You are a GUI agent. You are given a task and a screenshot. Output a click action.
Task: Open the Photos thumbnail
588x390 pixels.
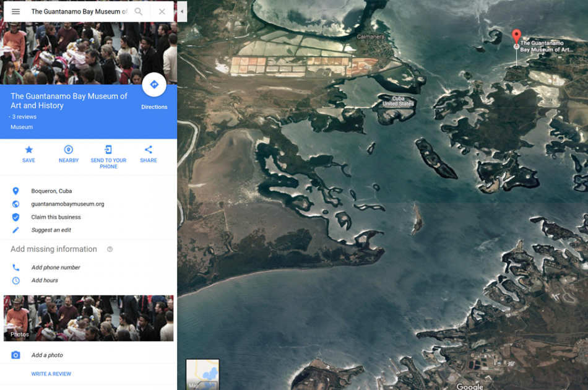tap(89, 318)
